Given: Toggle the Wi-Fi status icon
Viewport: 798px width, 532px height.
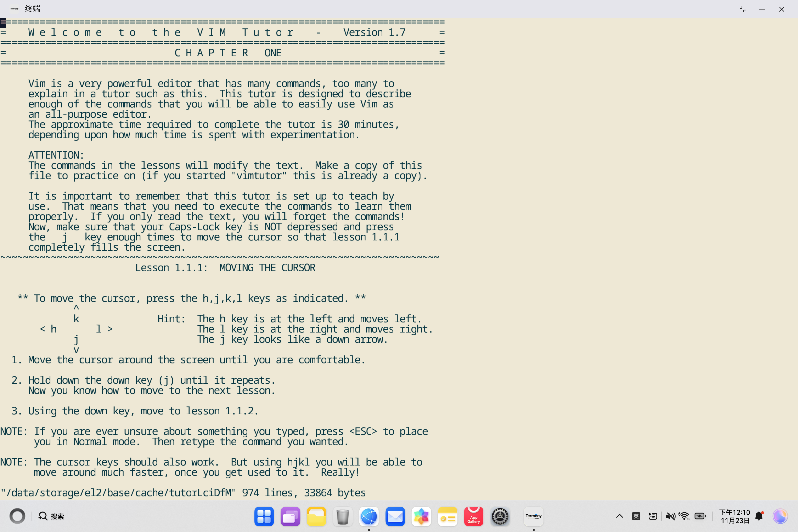Looking at the screenshot, I should click(x=684, y=516).
